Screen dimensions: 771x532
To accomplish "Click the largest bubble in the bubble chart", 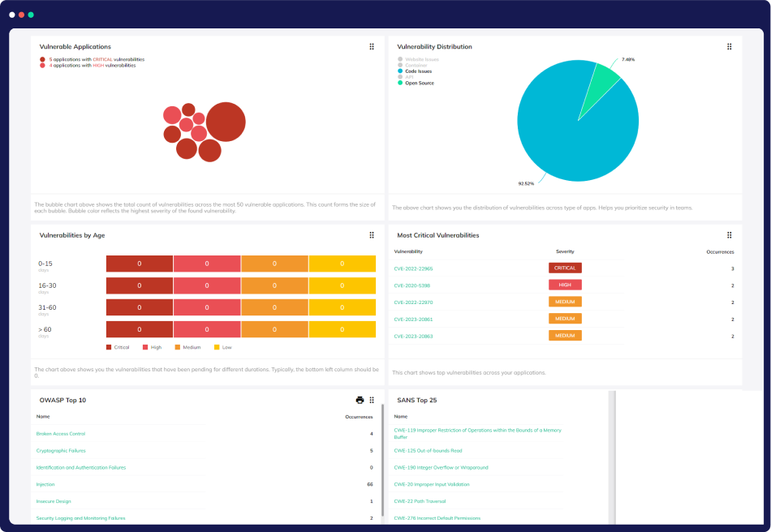I will pyautogui.click(x=225, y=122).
